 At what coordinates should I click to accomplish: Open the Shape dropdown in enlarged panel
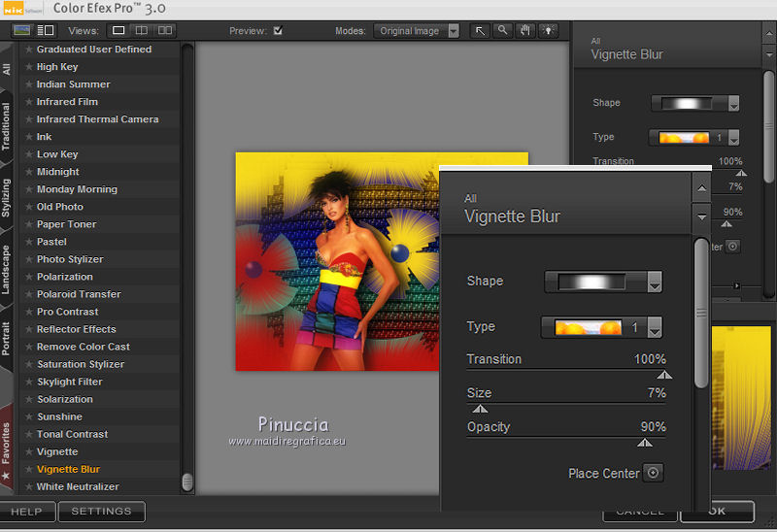(655, 283)
